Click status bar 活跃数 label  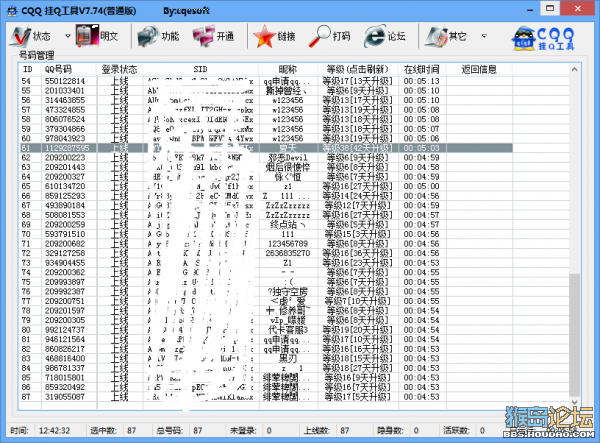pos(457,431)
